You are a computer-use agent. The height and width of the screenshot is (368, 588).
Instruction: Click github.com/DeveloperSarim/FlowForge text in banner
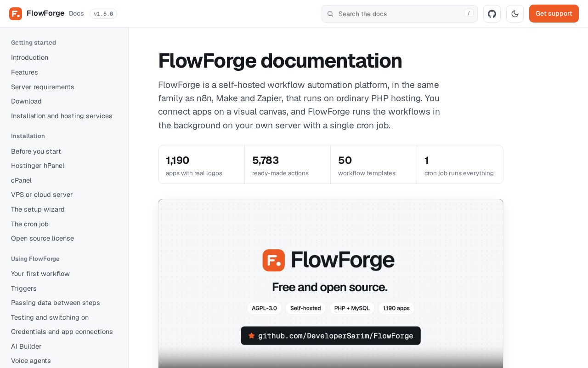tap(336, 336)
